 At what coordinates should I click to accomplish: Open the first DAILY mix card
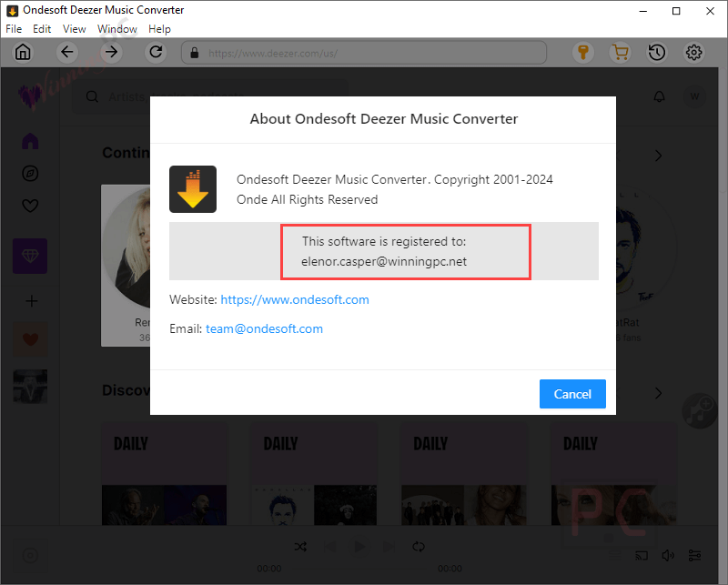(x=165, y=474)
